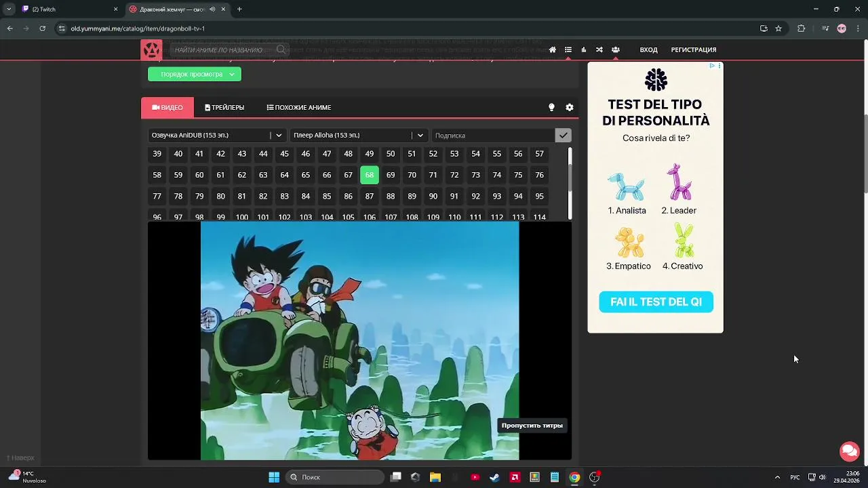The image size is (868, 488).
Task: Switch to the ВИДЕО tab
Action: (x=167, y=107)
